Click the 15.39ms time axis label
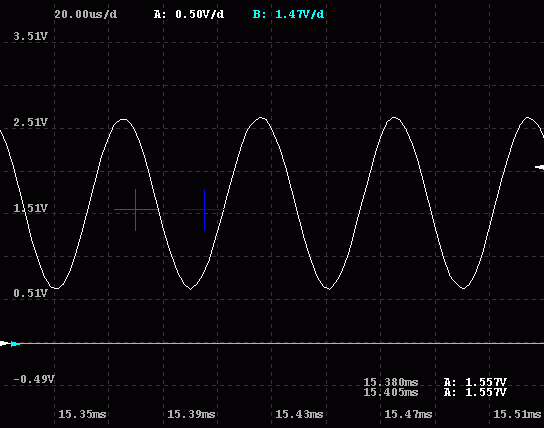 click(x=191, y=414)
